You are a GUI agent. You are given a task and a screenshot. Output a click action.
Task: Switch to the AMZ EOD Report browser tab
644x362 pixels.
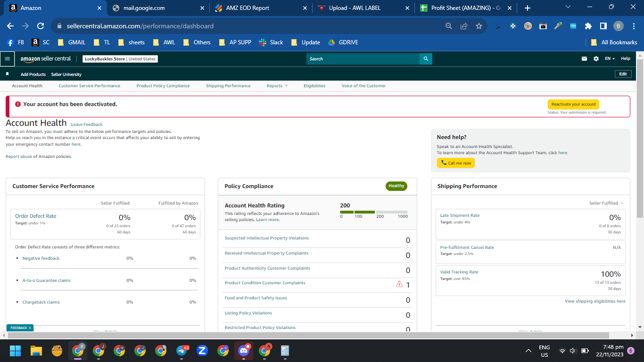261,8
